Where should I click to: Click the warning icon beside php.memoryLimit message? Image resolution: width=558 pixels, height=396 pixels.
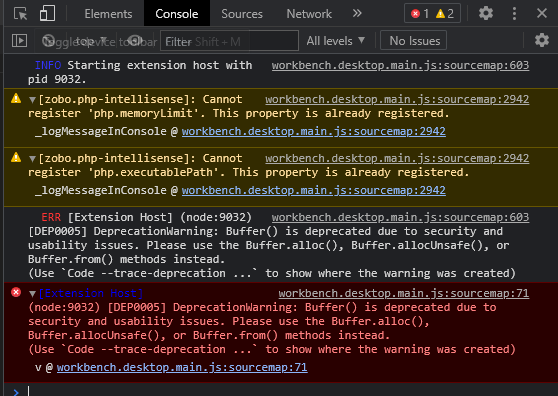16,98
